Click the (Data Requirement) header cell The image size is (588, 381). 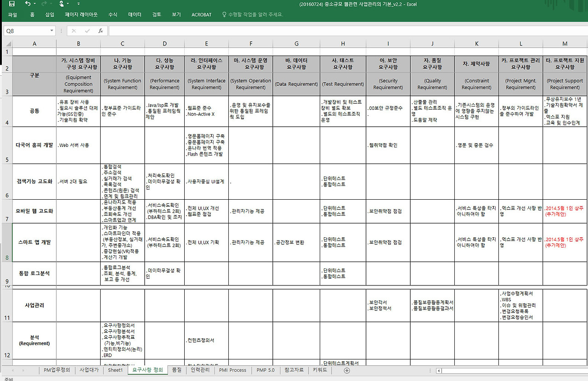(296, 84)
